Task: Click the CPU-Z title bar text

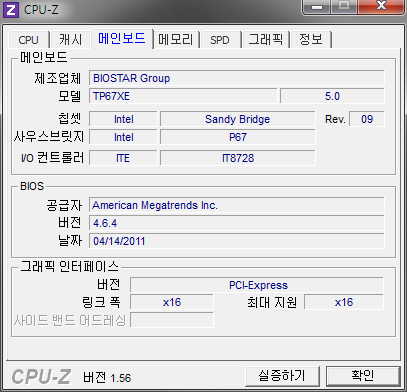Action: coord(41,10)
